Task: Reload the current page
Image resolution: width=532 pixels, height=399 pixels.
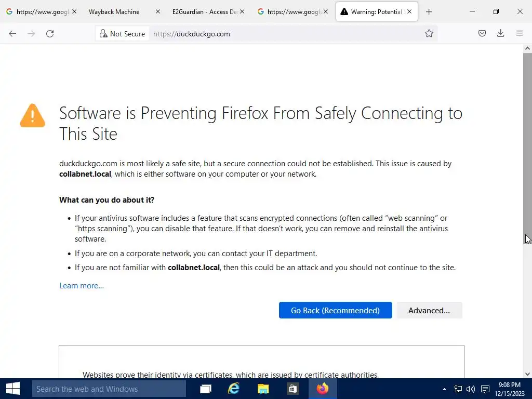Action: click(50, 34)
